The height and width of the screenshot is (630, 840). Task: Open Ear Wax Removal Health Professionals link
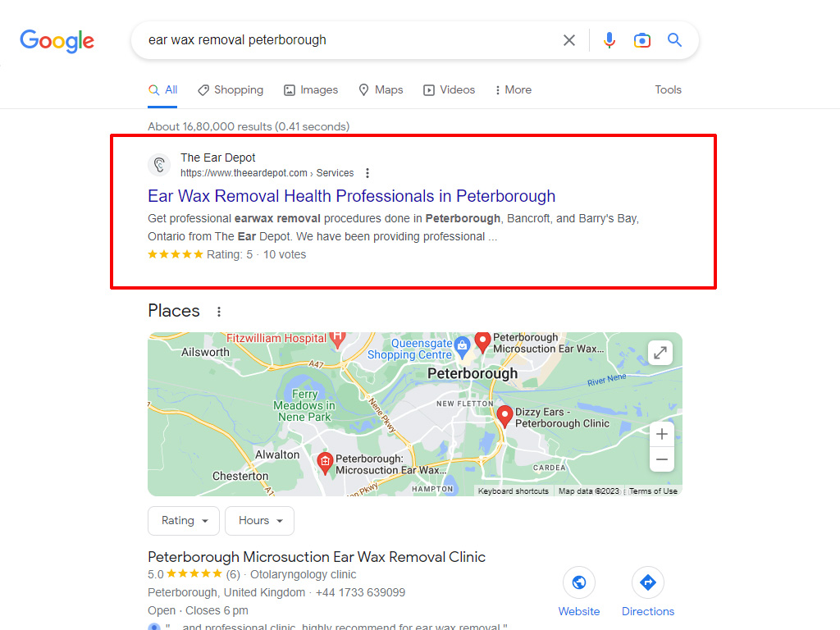point(351,196)
